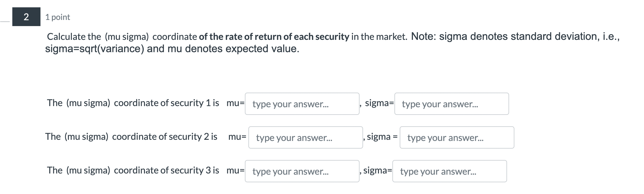
Task: Click the mu answer field for security 3
Action: click(302, 171)
